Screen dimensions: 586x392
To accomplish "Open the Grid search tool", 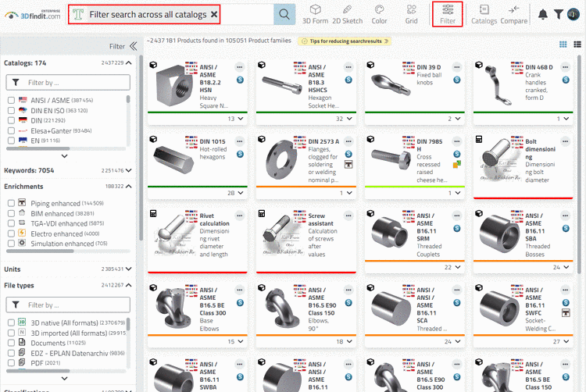I will [x=411, y=15].
